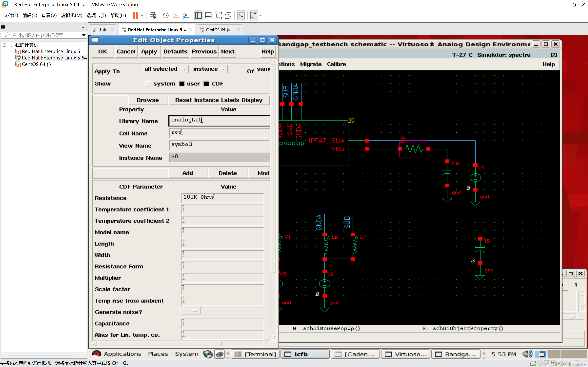The height and width of the screenshot is (367, 588).
Task: Enter full screen mode icon
Action: click(218, 15)
